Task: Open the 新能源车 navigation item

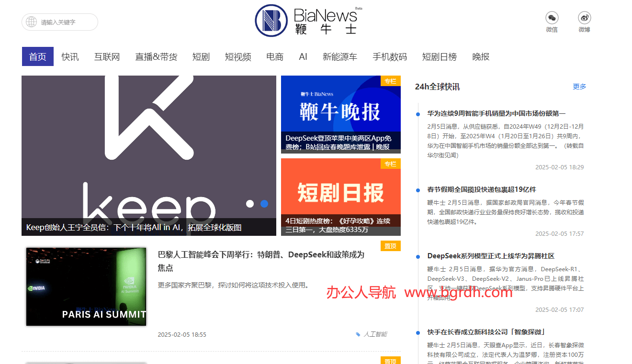Action: [x=339, y=57]
